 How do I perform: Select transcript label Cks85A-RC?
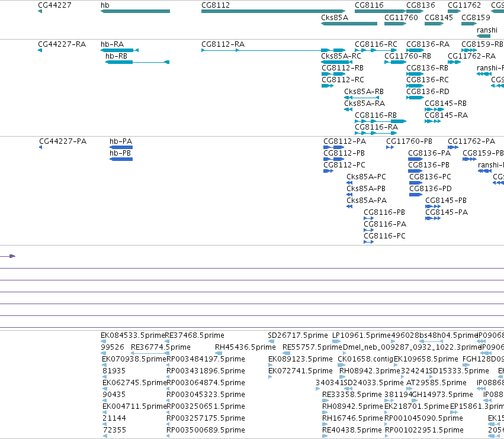point(341,56)
